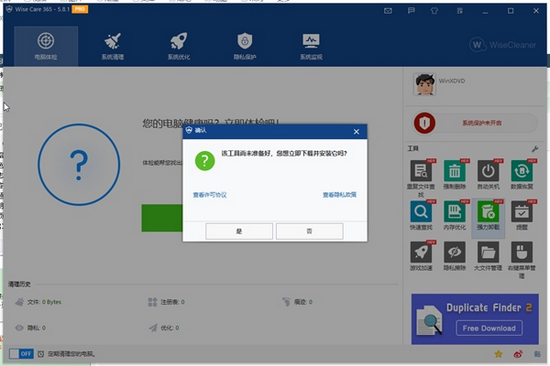
Task: Click the registry (注册表) 0 history stat
Action: coord(166,302)
